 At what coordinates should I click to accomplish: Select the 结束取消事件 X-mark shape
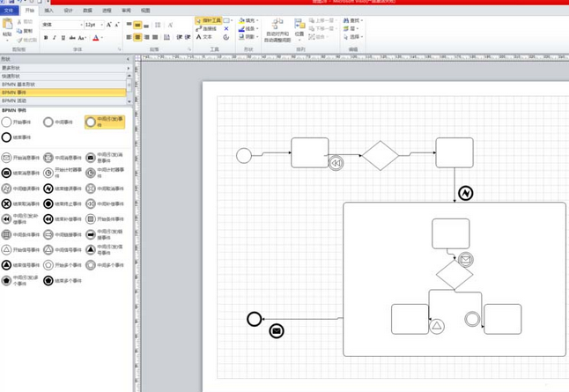click(x=7, y=203)
